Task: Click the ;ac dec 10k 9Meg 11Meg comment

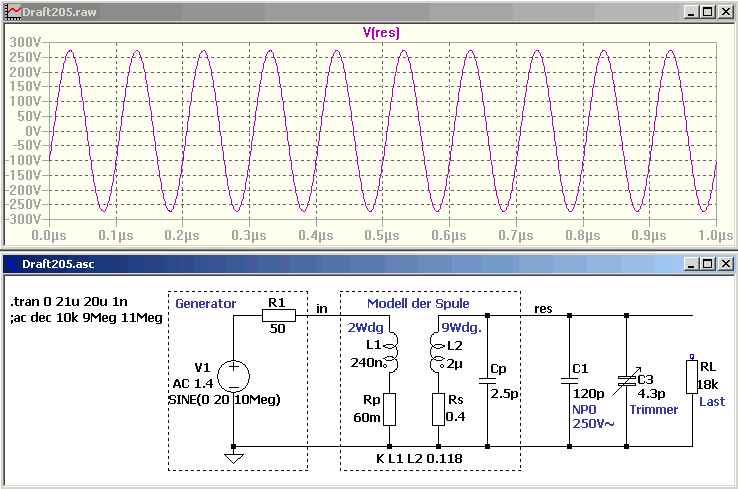Action: click(x=86, y=318)
